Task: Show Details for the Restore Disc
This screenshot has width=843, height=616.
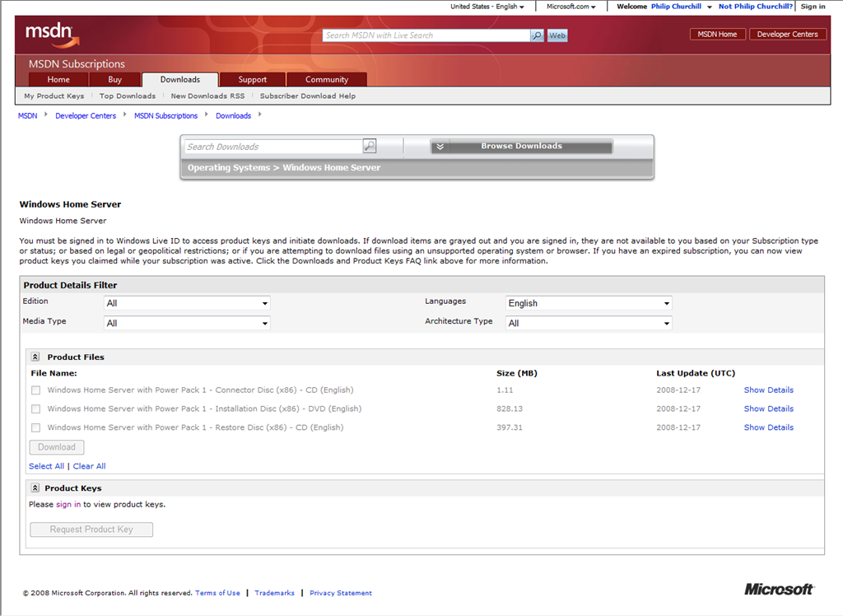Action: (x=768, y=427)
